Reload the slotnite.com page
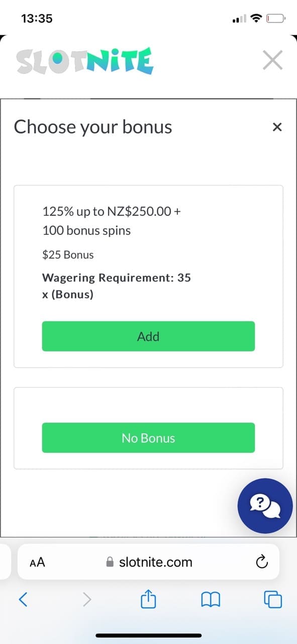This screenshot has width=297, height=644. [262, 562]
